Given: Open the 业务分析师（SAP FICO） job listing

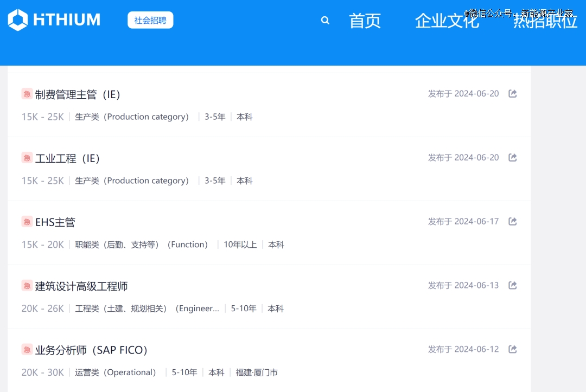Looking at the screenshot, I should coord(93,351).
